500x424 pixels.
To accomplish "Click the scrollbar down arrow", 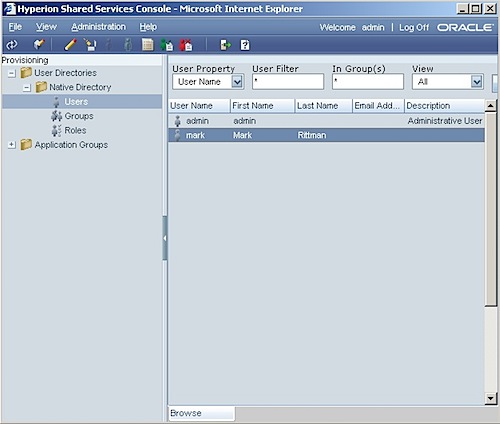I will 490,398.
